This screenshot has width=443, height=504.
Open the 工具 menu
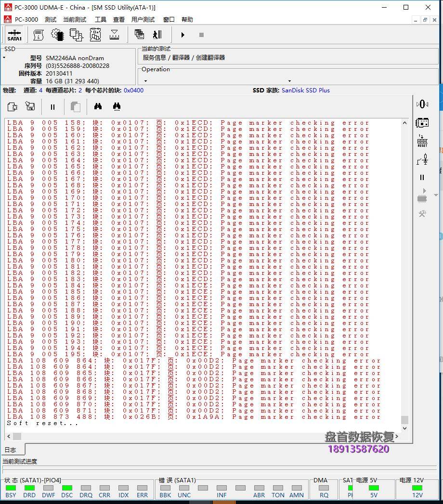(100, 20)
